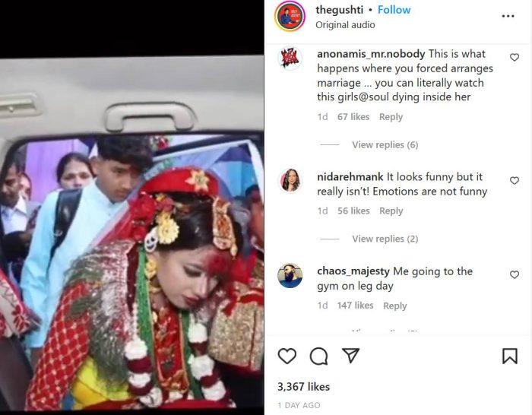Open nidarehmank's profile avatar

pos(290,180)
